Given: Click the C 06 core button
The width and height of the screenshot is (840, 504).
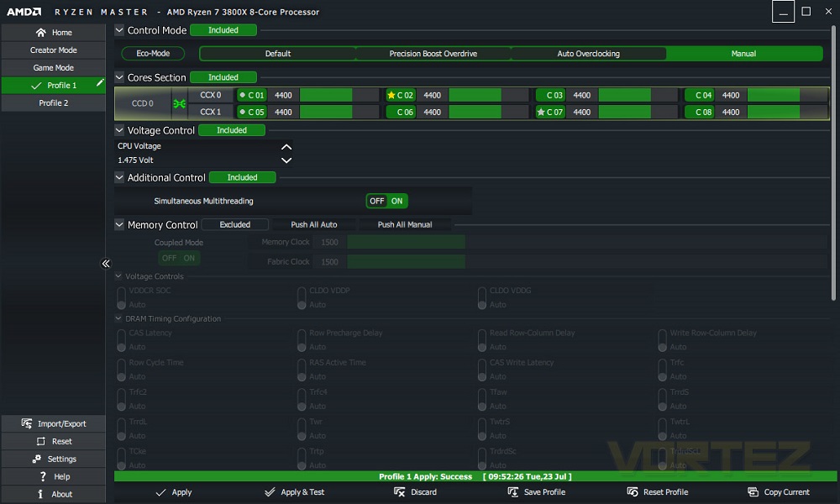Looking at the screenshot, I should (x=402, y=112).
